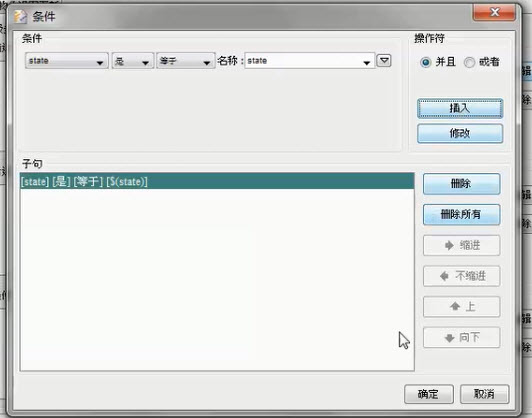Click the 取消 button
Screen dimensions: 532x418
pos(484,394)
